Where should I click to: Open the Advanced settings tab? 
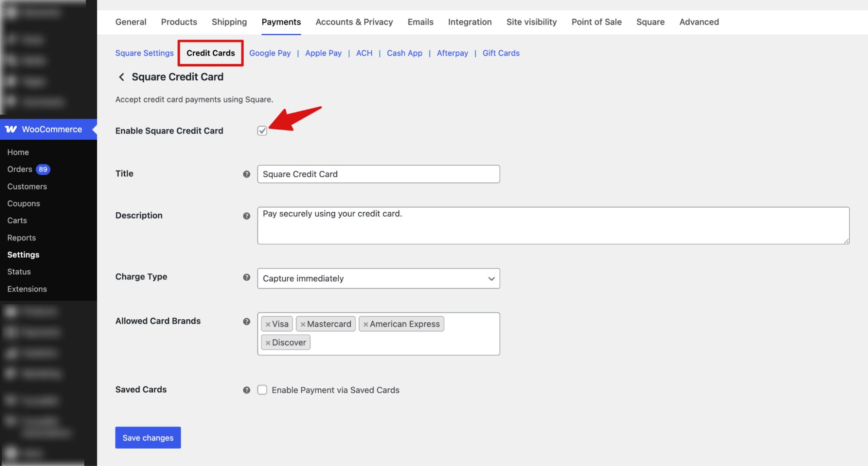coord(699,22)
